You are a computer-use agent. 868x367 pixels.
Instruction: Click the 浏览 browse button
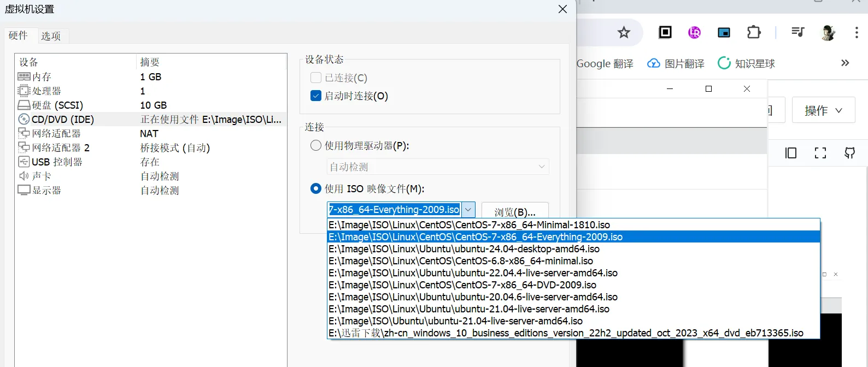click(514, 211)
